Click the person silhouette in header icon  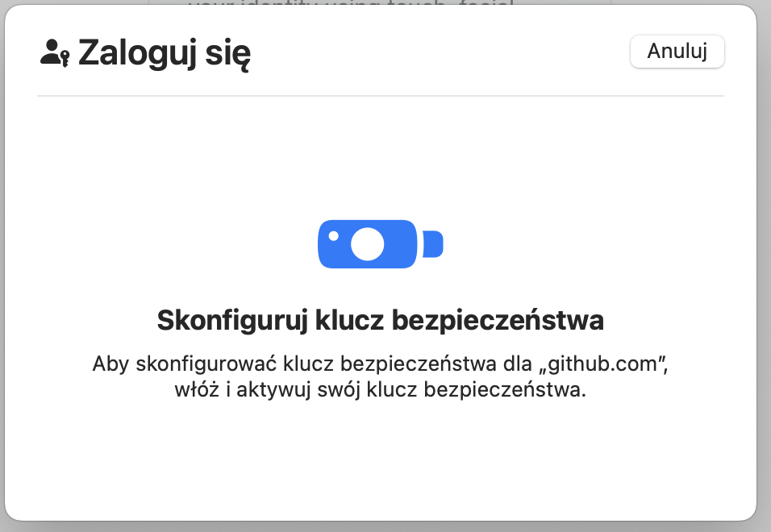pos(50,52)
